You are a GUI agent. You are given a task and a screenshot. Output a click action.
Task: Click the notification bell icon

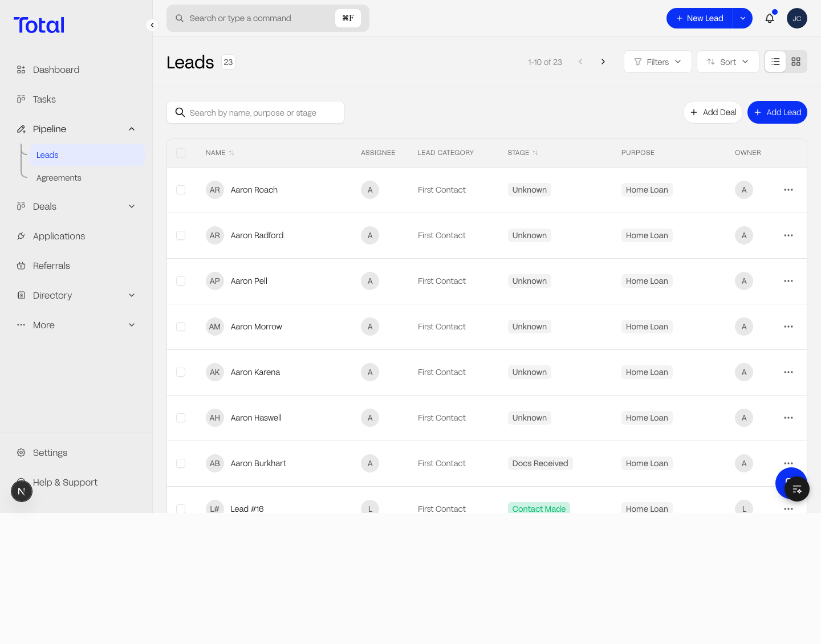769,18
